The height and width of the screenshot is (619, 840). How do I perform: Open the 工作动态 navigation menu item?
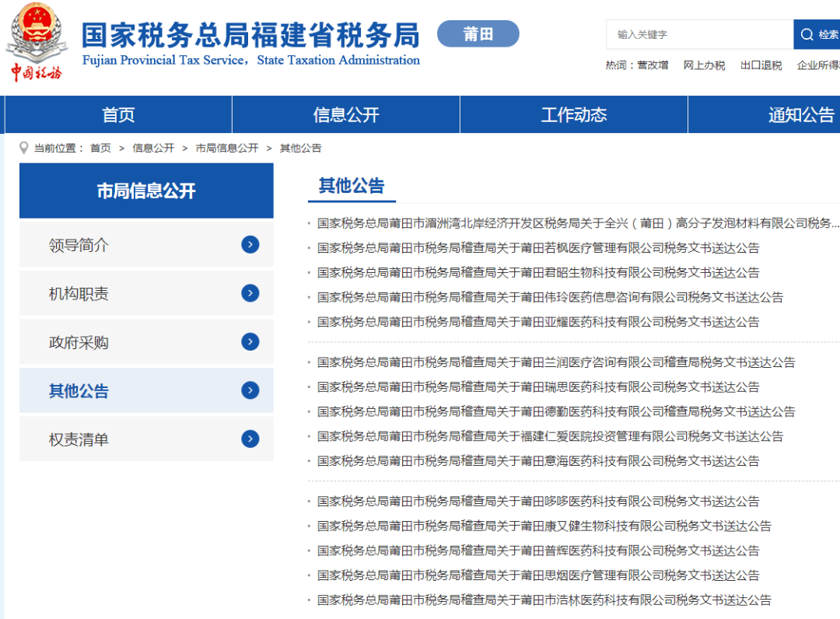point(572,114)
